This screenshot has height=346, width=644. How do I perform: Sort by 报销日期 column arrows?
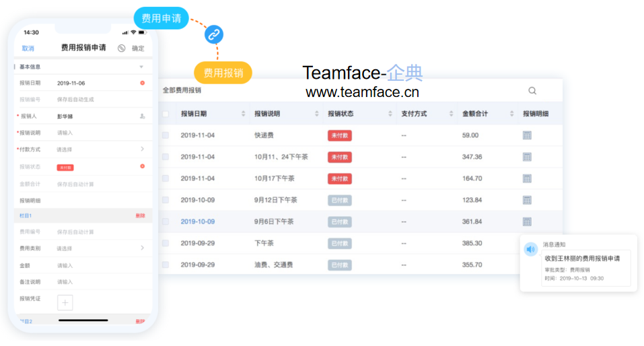coord(243,114)
